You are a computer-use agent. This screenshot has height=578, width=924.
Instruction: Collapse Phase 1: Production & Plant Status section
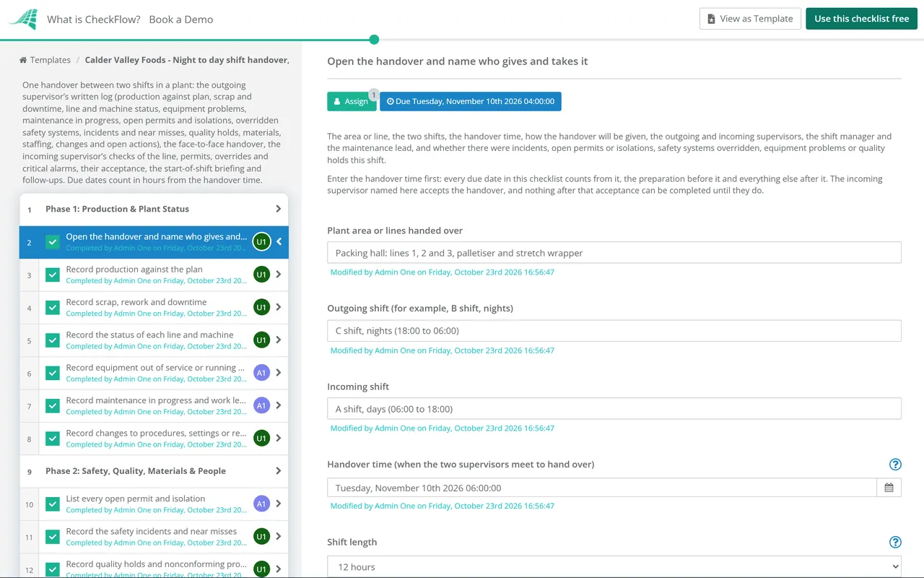click(278, 209)
